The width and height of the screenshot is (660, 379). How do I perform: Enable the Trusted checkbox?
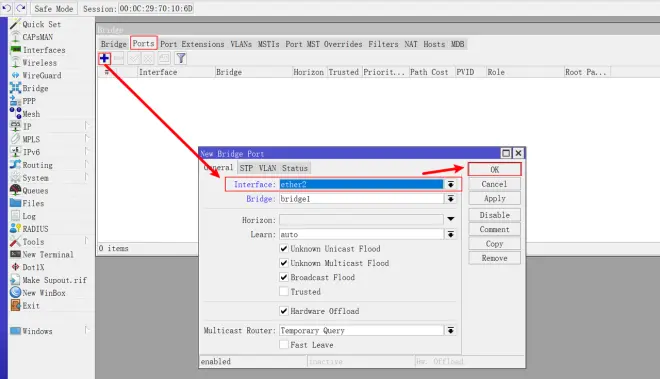pos(284,291)
